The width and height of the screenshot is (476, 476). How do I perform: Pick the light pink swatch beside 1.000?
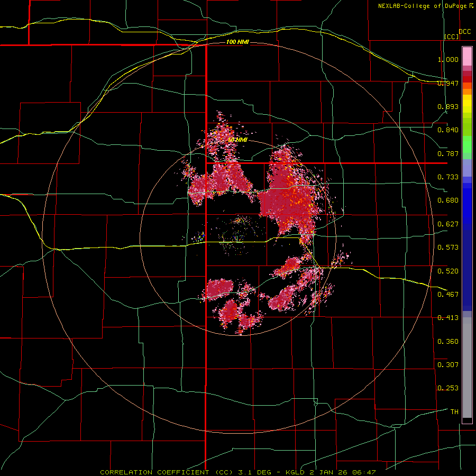coord(467,57)
